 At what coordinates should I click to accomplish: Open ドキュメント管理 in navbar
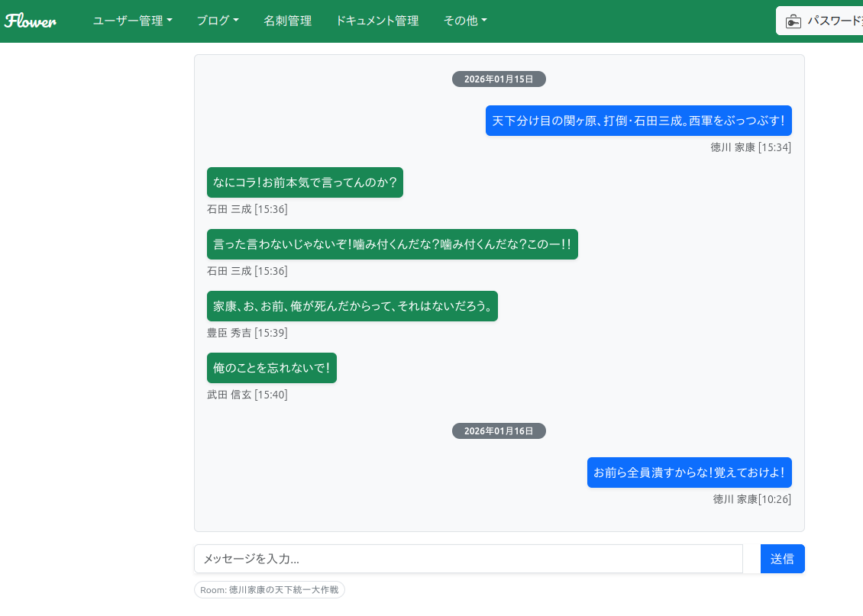[377, 21]
